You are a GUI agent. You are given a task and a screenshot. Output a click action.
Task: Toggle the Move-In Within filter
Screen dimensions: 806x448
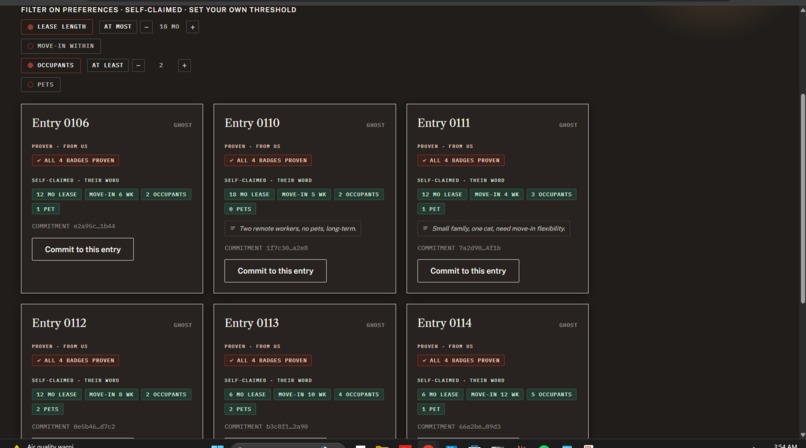click(x=61, y=46)
